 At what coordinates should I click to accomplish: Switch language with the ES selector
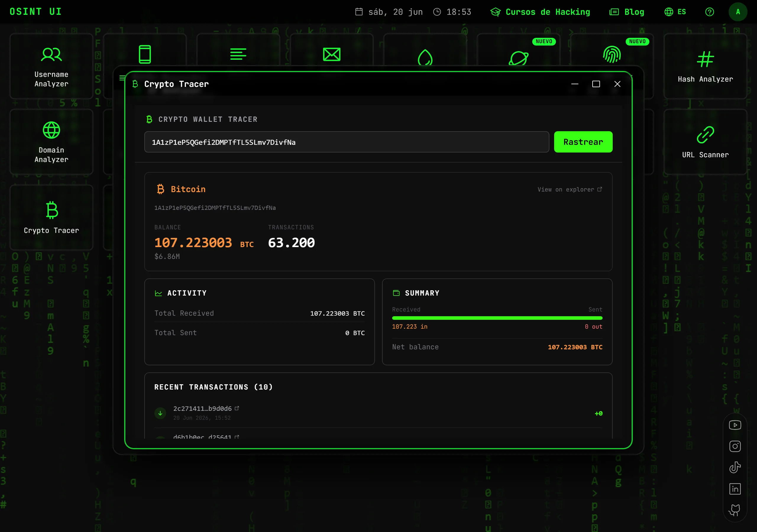pyautogui.click(x=675, y=12)
